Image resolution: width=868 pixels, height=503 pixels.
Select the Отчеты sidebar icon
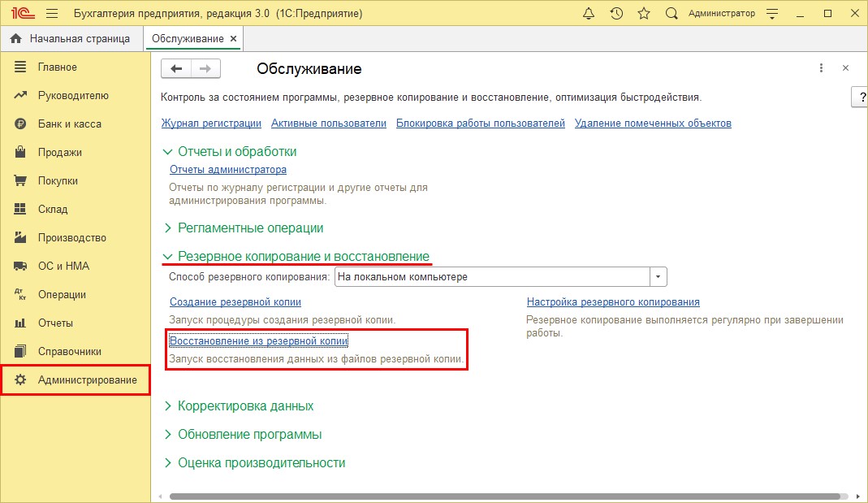[21, 323]
